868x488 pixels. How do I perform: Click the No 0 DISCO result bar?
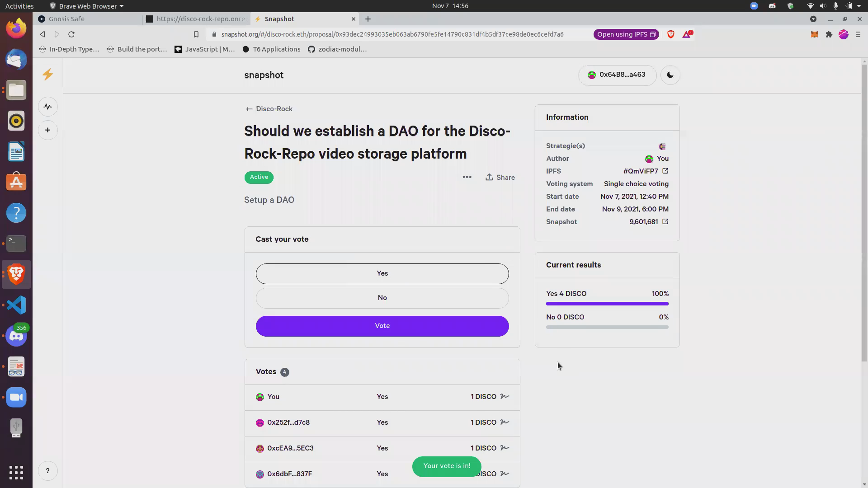tap(607, 327)
